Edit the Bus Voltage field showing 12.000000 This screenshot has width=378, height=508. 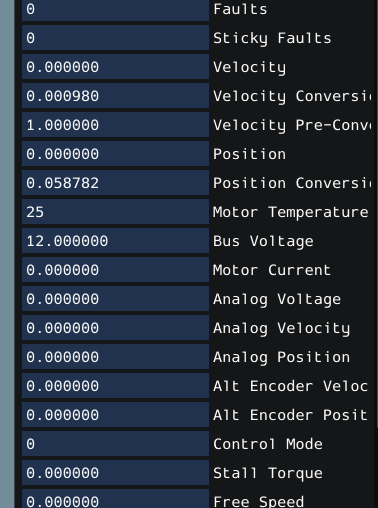click(x=115, y=241)
